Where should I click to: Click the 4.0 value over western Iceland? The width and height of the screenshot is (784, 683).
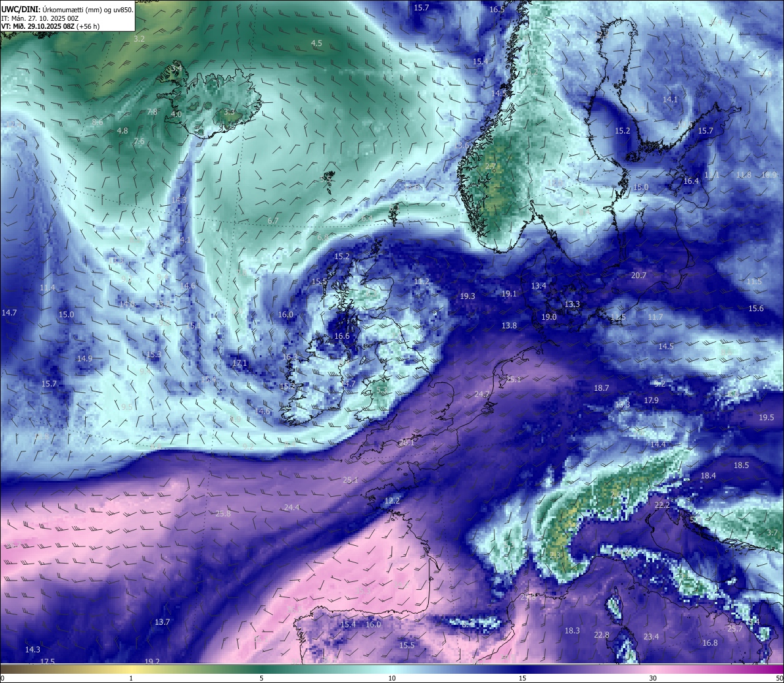click(176, 115)
